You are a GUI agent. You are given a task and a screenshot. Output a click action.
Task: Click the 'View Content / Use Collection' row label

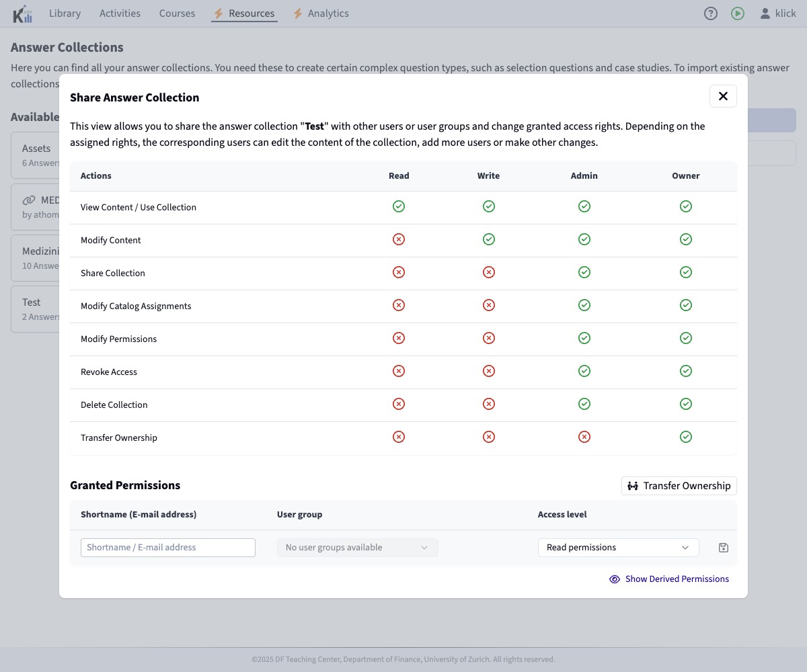point(139,208)
